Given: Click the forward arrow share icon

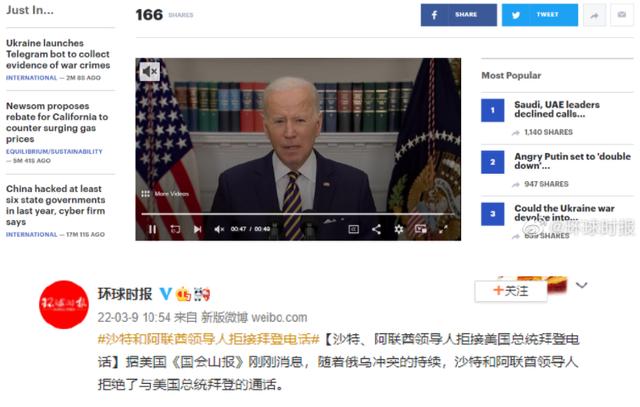Looking at the screenshot, I should (x=594, y=15).
